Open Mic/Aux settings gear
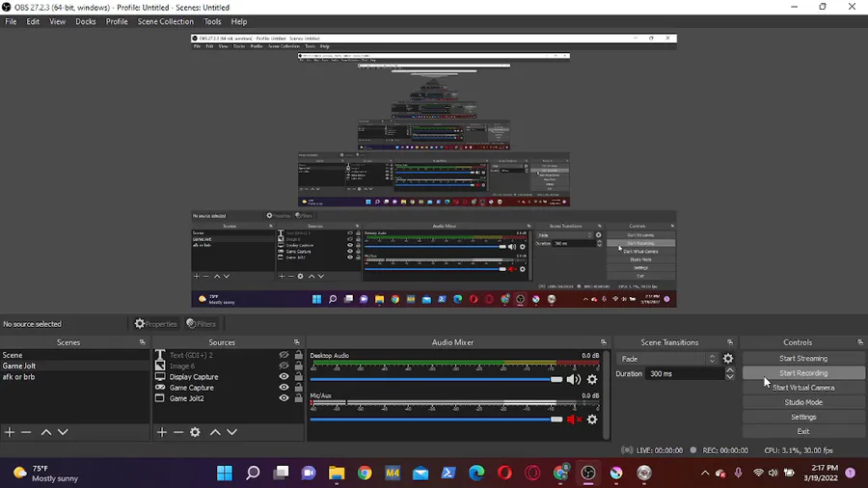Screen dimensions: 868x488 tap(592, 420)
